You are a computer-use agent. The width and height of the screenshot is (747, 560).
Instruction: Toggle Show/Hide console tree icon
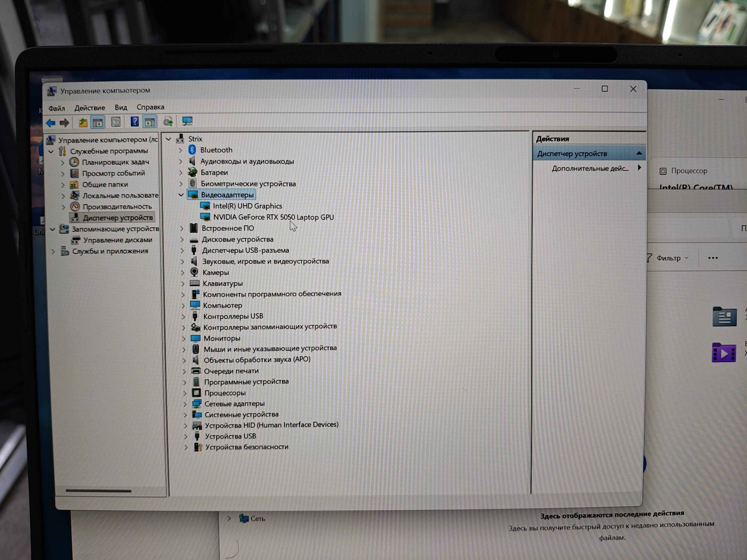click(x=98, y=122)
